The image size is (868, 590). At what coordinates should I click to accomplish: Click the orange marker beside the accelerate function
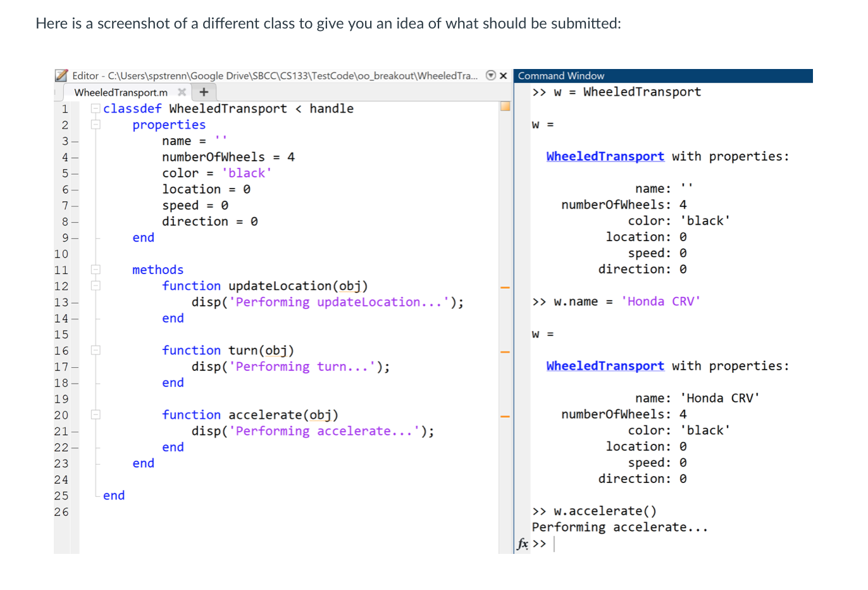tap(504, 415)
